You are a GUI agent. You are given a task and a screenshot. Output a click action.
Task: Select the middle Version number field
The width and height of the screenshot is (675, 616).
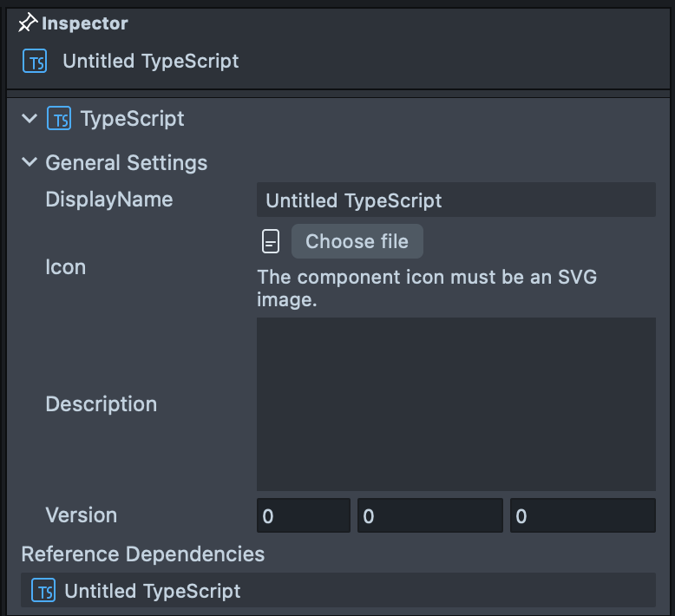[429, 516]
